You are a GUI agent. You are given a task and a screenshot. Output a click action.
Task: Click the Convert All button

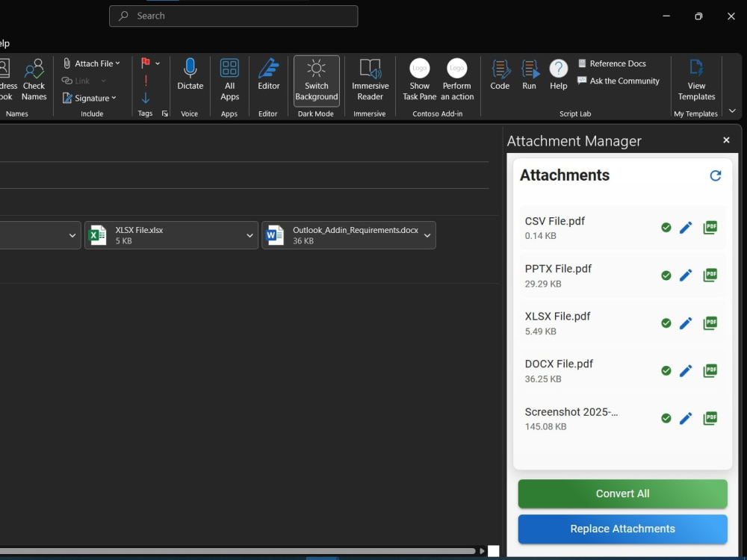point(623,494)
